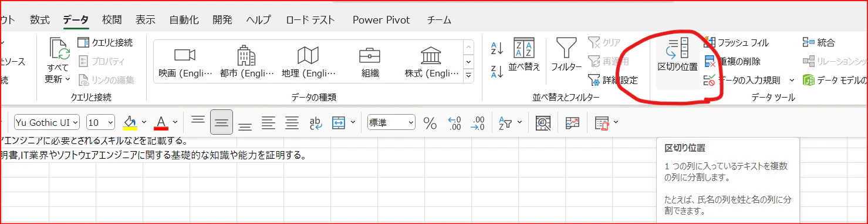Toggle the フィルター funnel filter
Screen dimensions: 868x224
coord(566,55)
